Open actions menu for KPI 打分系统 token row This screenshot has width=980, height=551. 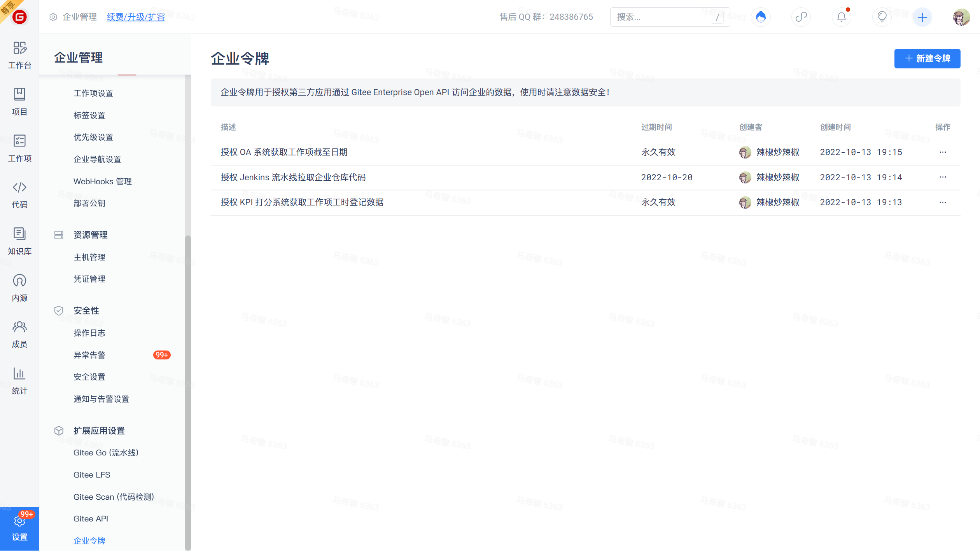tap(943, 202)
